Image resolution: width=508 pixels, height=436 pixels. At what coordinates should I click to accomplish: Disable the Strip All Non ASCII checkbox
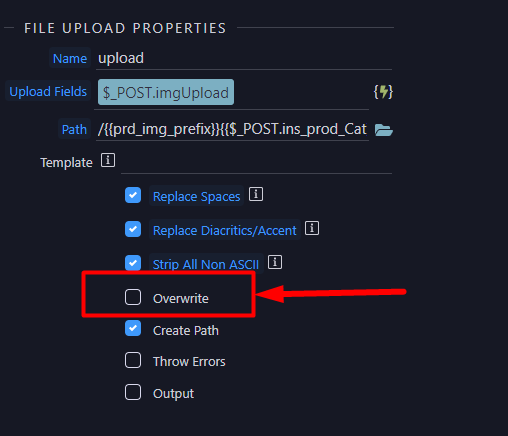tap(133, 263)
